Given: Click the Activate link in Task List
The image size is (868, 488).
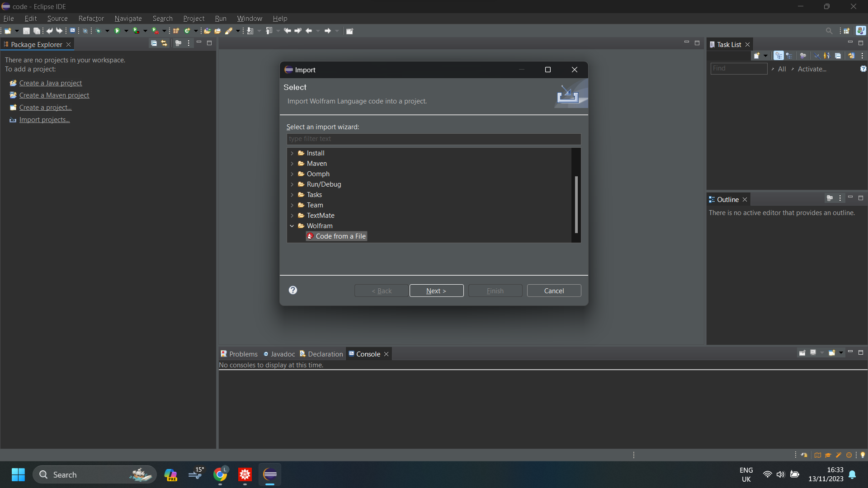Looking at the screenshot, I should (812, 69).
